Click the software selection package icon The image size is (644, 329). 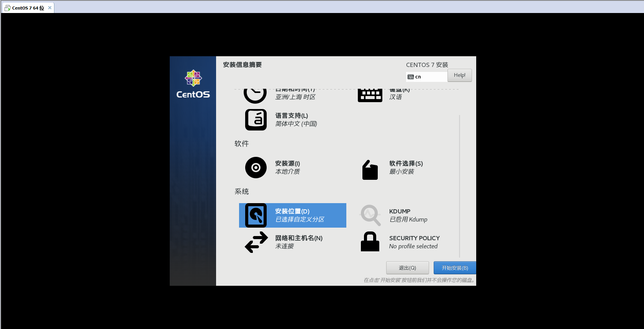370,170
